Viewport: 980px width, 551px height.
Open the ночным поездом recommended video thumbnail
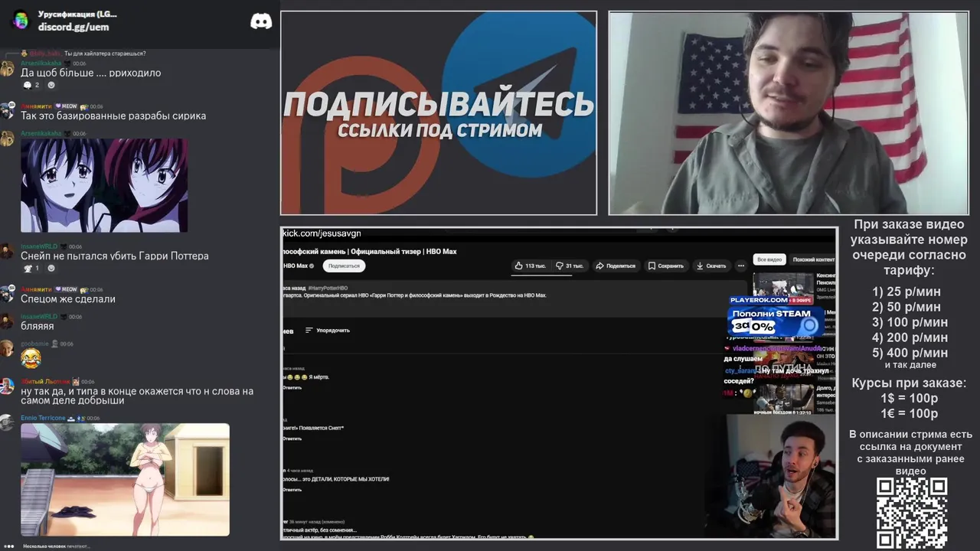pos(783,399)
